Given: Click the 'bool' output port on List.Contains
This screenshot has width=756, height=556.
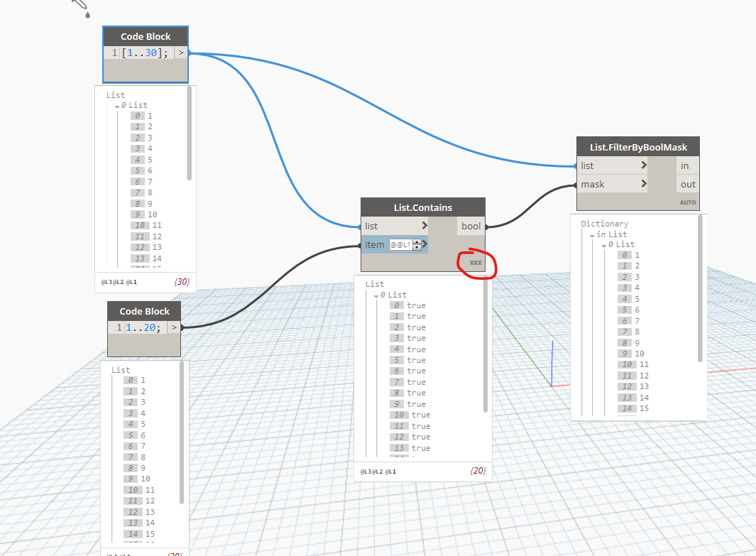Looking at the screenshot, I should [471, 226].
